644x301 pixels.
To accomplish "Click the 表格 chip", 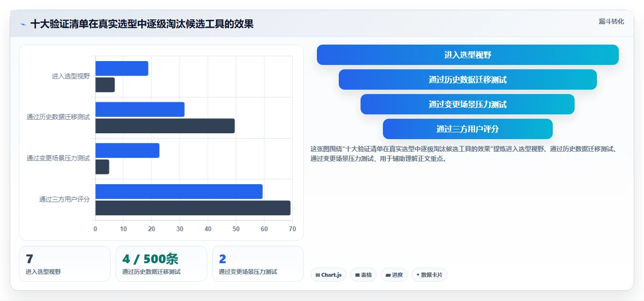I will click(x=363, y=275).
